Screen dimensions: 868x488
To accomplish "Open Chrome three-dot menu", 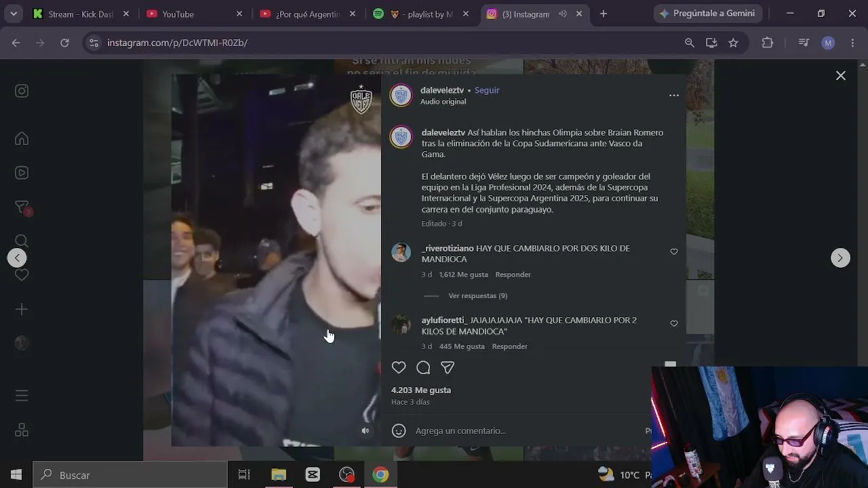I will [852, 43].
